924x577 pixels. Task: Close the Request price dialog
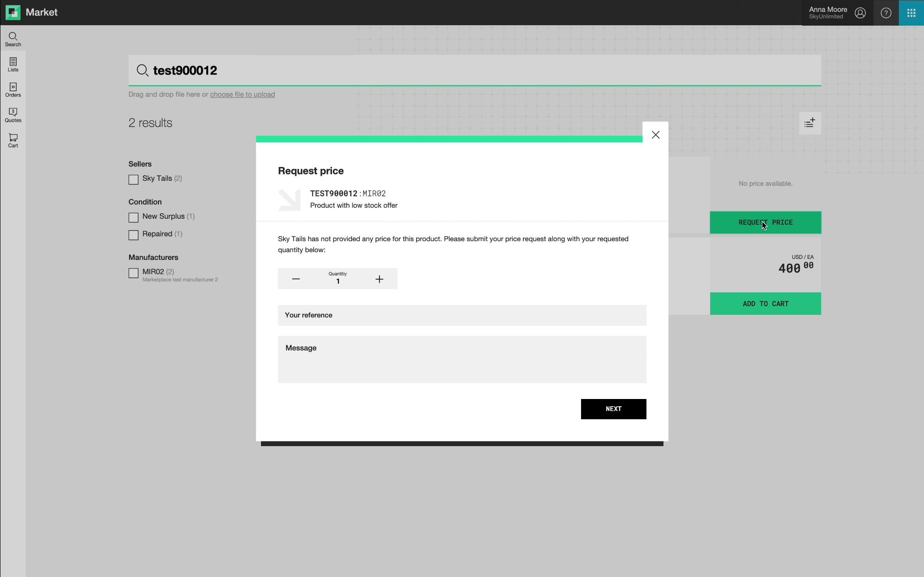(655, 135)
